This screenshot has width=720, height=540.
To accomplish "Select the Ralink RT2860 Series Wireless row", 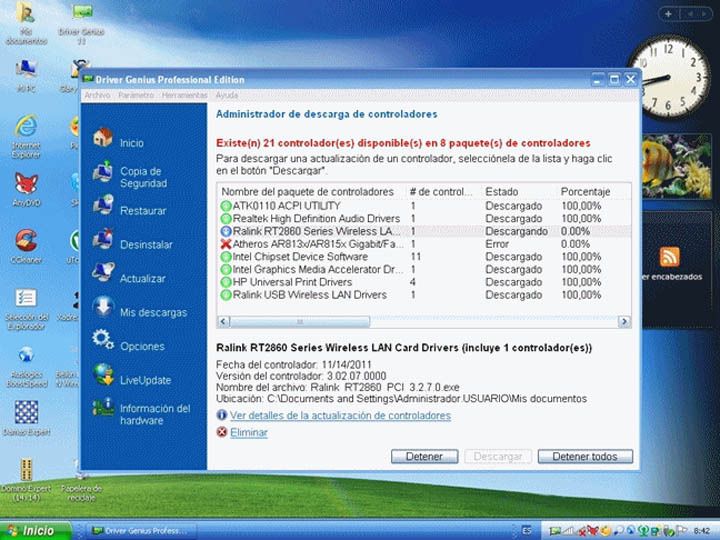I will pos(424,231).
